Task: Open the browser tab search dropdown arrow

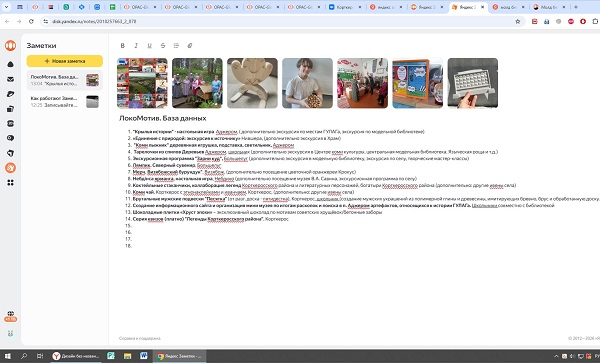Action: tap(7, 7)
